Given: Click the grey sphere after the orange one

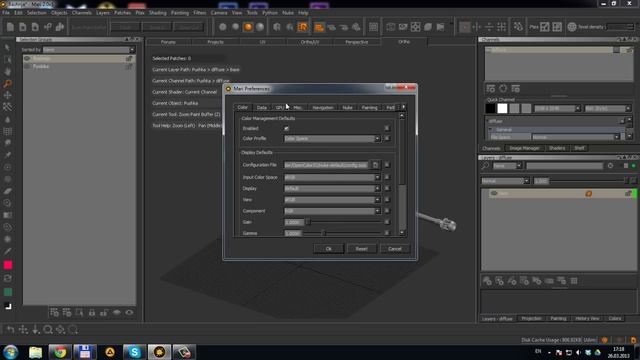Looking at the screenshot, I should [260, 27].
